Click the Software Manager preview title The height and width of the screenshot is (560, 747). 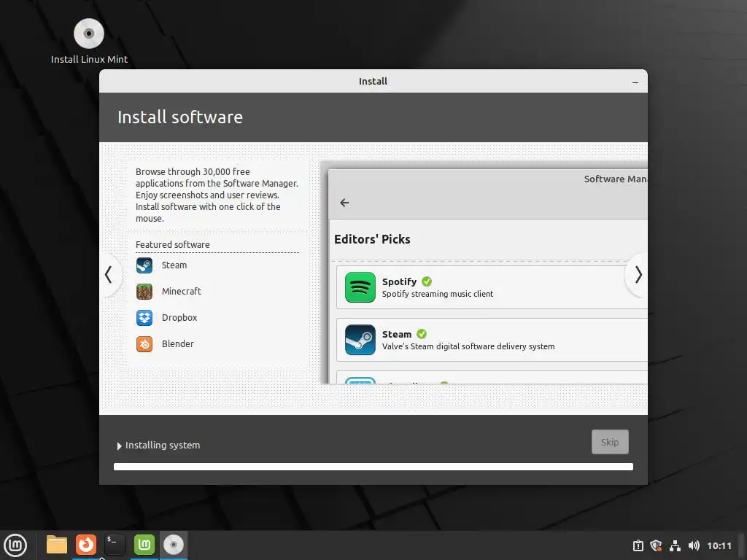[x=615, y=179]
